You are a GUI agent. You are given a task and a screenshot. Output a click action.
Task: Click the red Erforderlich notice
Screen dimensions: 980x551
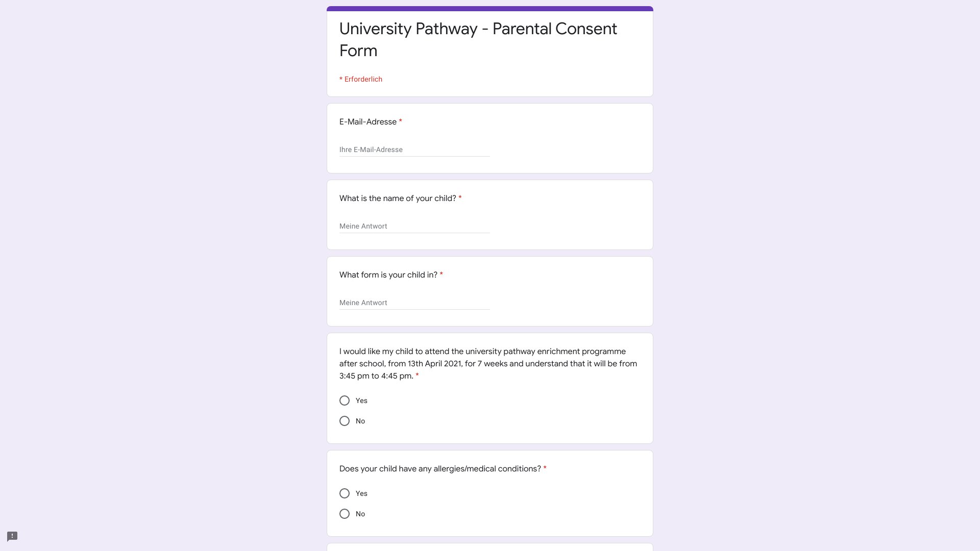coord(361,79)
